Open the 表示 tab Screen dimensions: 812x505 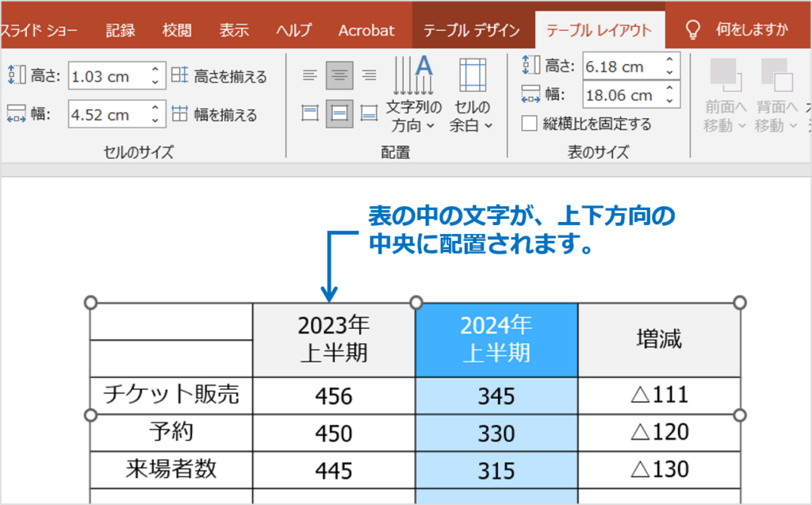(x=234, y=30)
